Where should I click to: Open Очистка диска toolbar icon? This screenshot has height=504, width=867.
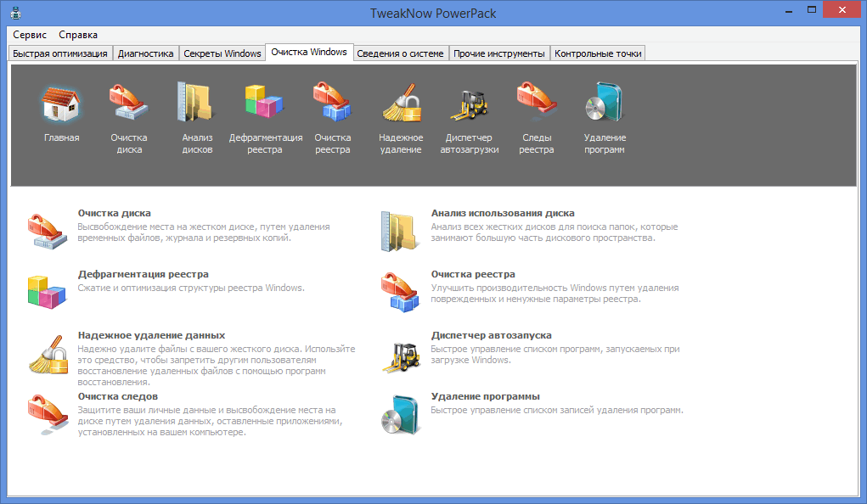[129, 102]
